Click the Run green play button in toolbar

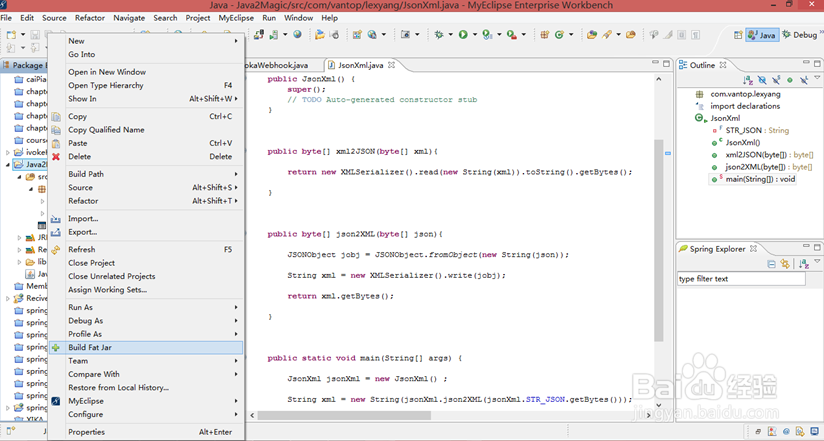click(463, 35)
